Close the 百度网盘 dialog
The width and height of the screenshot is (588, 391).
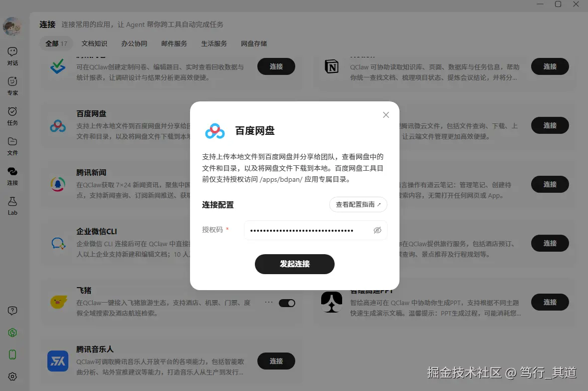pos(386,115)
